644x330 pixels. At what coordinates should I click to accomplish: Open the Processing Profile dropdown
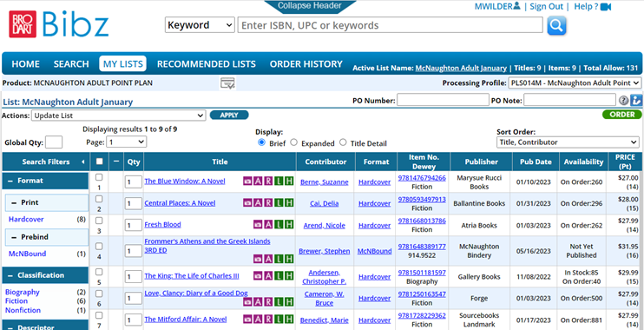575,83
